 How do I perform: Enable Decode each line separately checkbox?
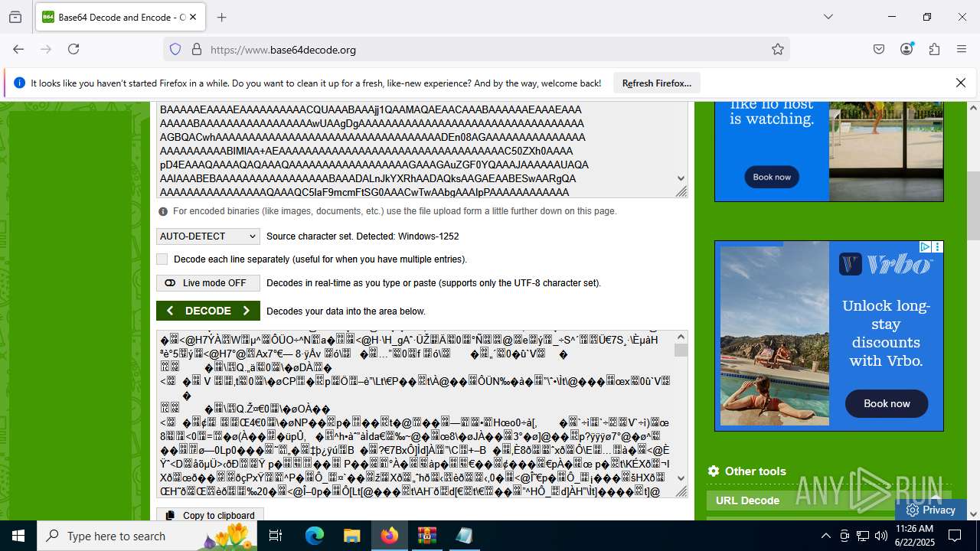pos(162,259)
